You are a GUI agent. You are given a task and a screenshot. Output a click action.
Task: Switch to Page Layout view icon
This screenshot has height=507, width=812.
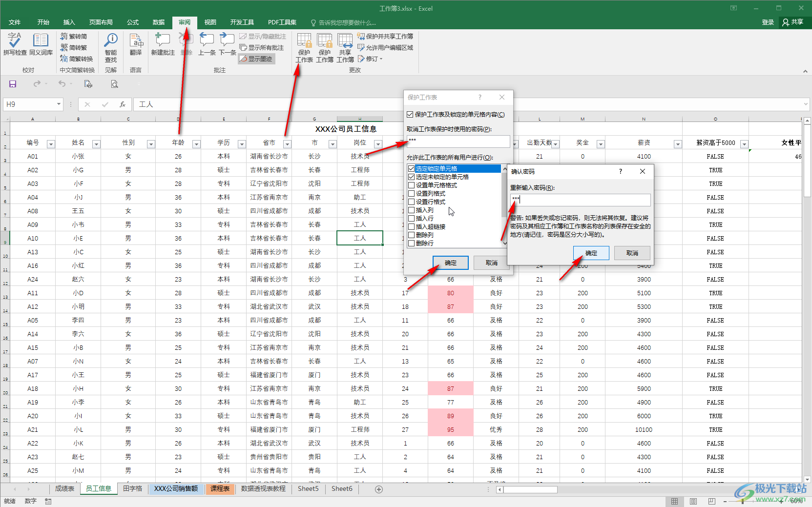(x=693, y=501)
